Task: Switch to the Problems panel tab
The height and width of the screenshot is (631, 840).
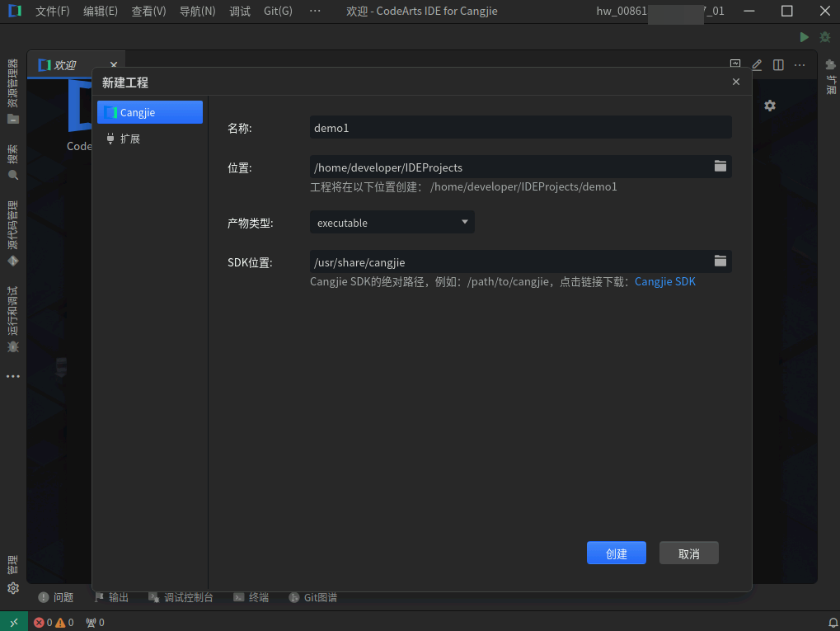Action: [56, 597]
